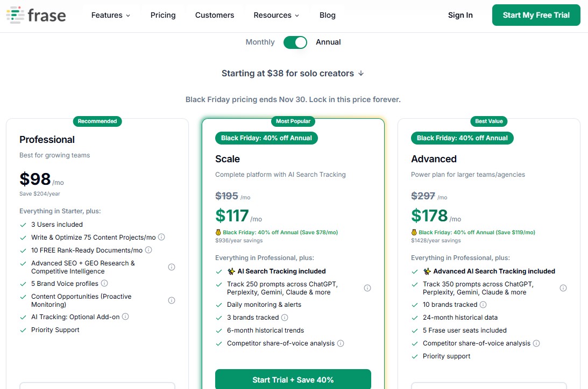Open the Resources dropdown menu
Image resolution: width=588 pixels, height=389 pixels.
(x=277, y=15)
